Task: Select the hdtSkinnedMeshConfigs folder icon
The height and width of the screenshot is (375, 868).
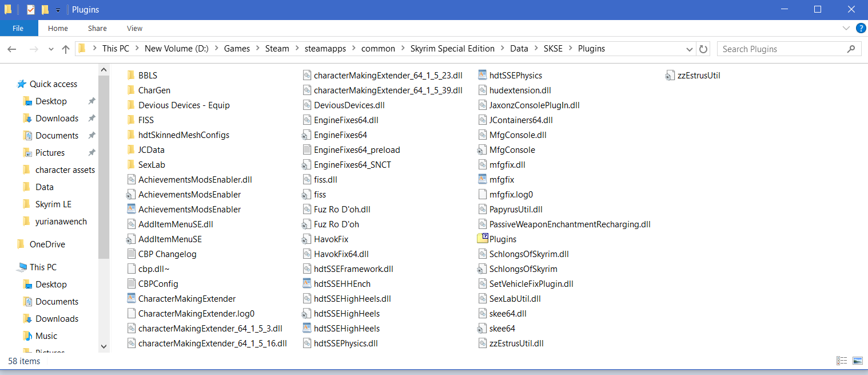Action: coord(131,135)
